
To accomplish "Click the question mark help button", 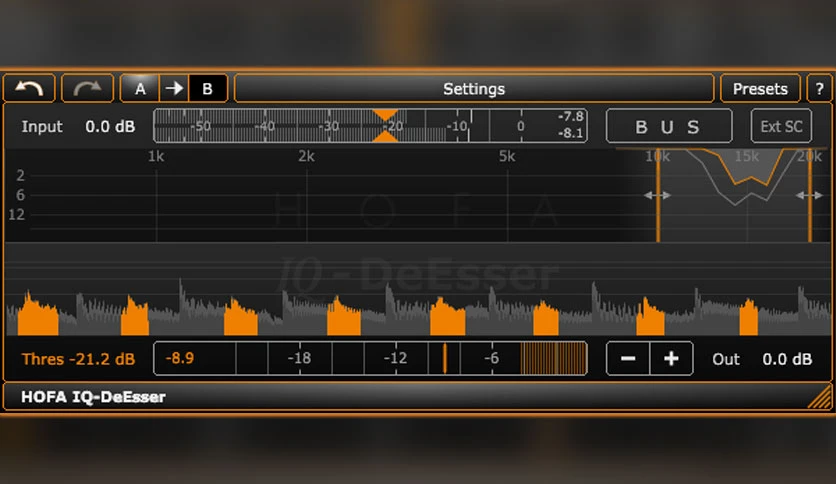I will [x=819, y=88].
